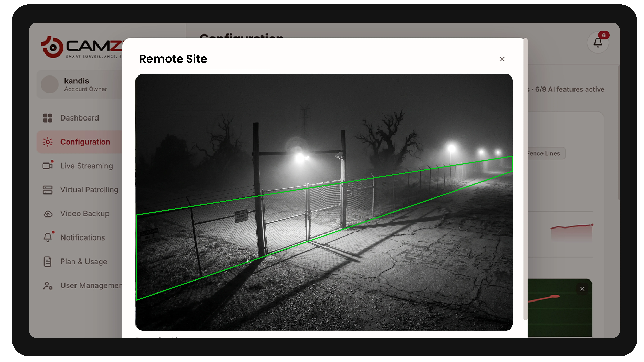Click the 'Remote Site' dialog title

173,59
